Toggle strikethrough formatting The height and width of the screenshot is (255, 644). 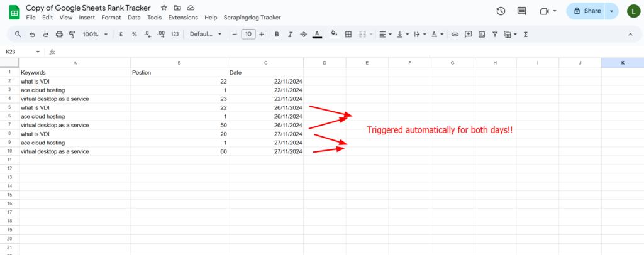[304, 35]
